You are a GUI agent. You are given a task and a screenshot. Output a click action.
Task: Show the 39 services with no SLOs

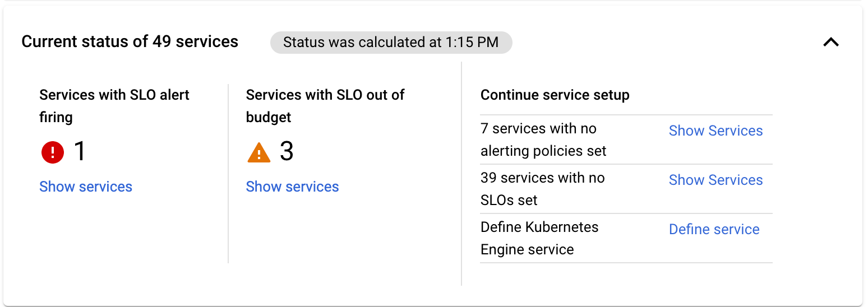tap(715, 180)
